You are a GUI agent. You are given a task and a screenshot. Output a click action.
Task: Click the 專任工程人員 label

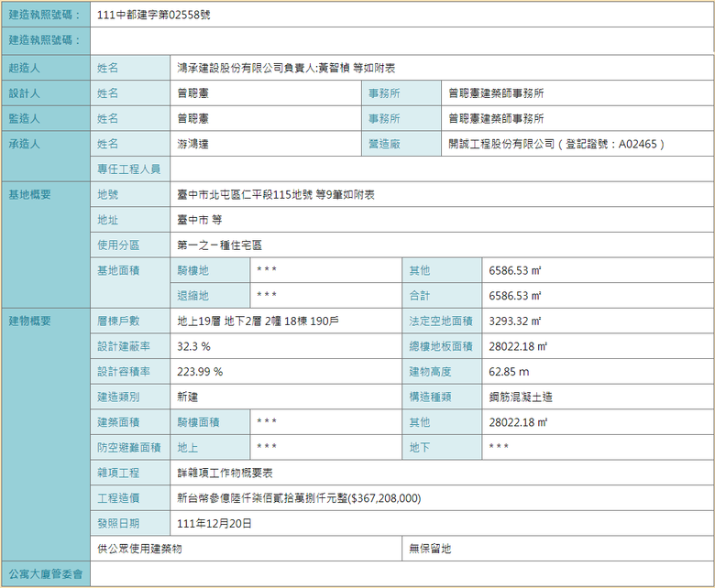129,169
